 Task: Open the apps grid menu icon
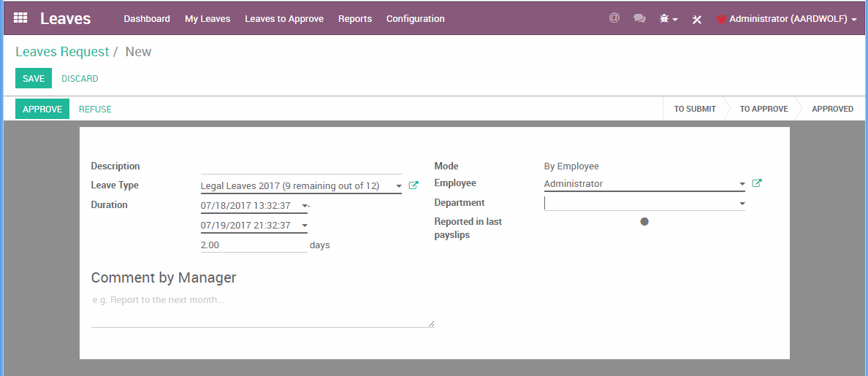coord(20,18)
